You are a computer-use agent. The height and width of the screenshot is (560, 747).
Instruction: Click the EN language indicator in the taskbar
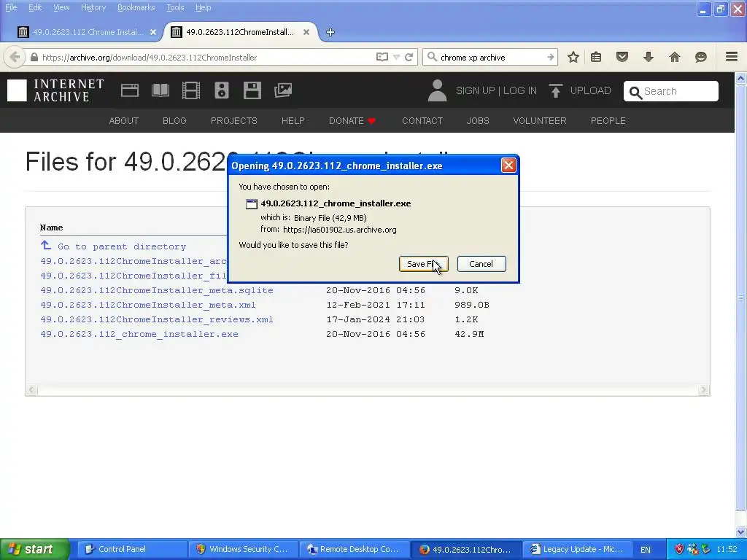pos(645,550)
